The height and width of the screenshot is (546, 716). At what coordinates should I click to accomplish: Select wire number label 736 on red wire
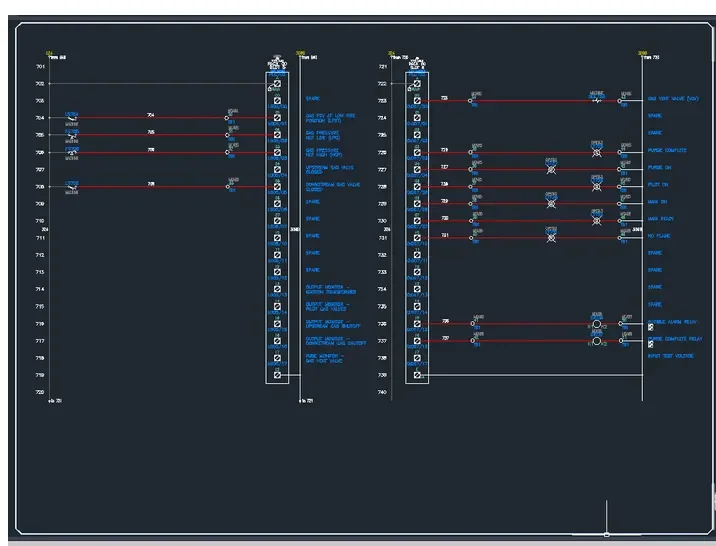click(445, 321)
